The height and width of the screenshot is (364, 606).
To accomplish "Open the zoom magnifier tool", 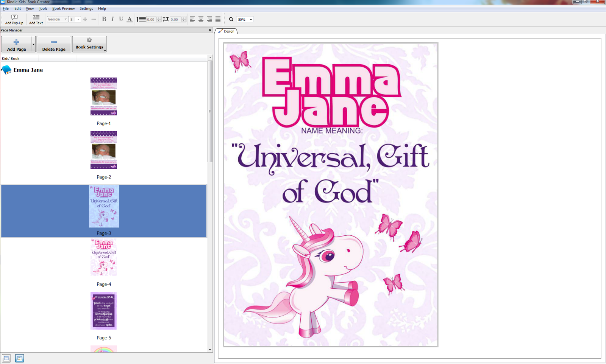I will (x=231, y=19).
